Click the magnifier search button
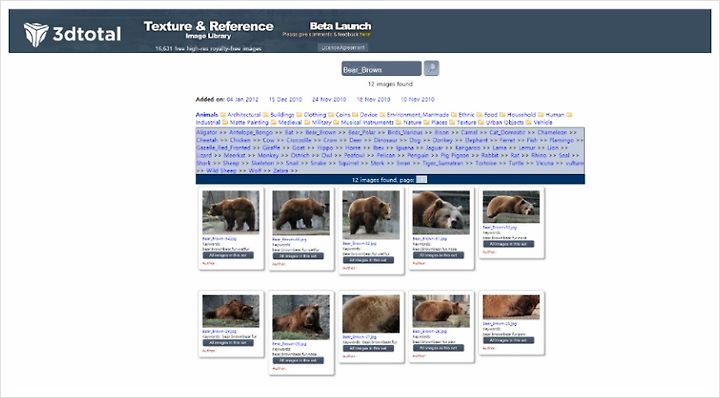Screen dimensions: 720x398 pyautogui.click(x=431, y=68)
